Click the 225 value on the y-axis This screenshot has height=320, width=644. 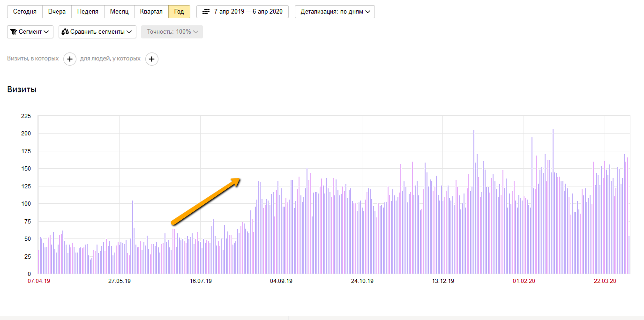point(26,116)
